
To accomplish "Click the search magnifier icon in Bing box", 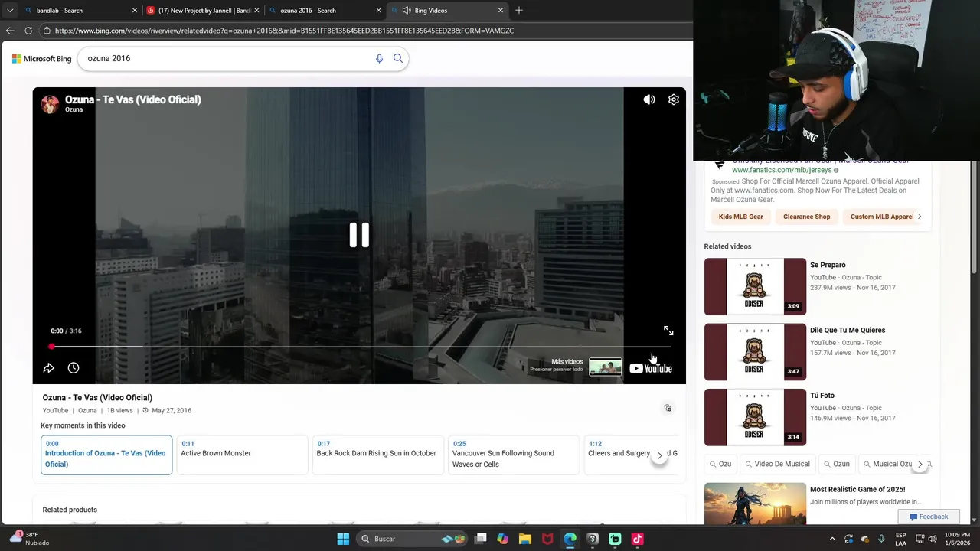I will click(x=398, y=58).
